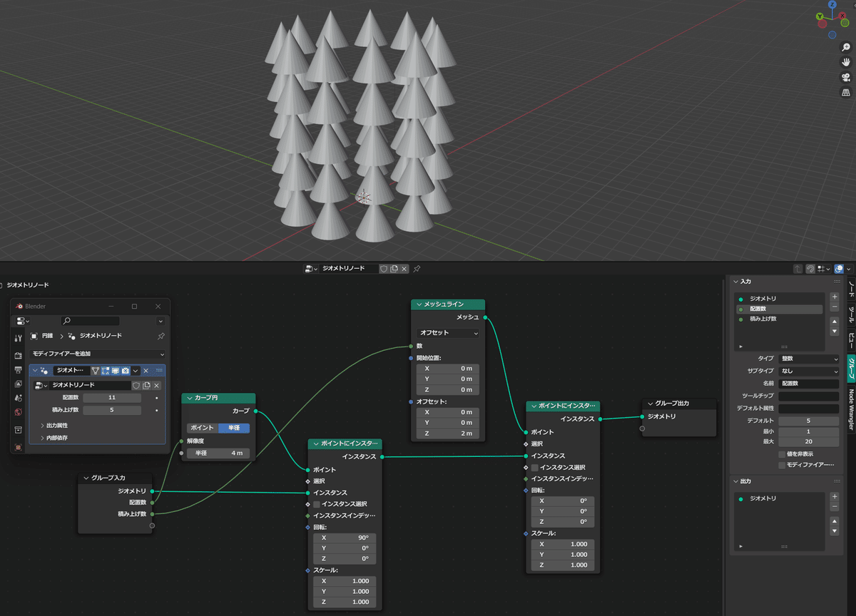The width and height of the screenshot is (856, 616).
Task: Expand the 内部依存 section
Action: pos(56,438)
